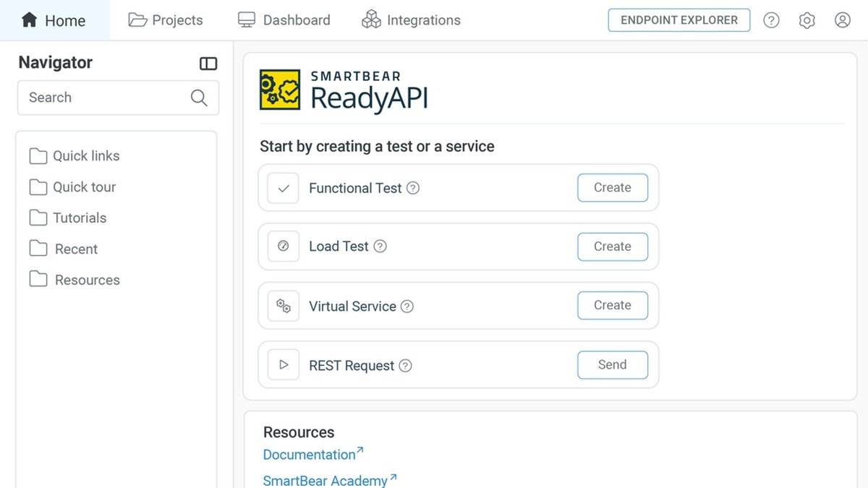Click the Navigator search field
Screen dimensions: 868x488
[x=118, y=98]
